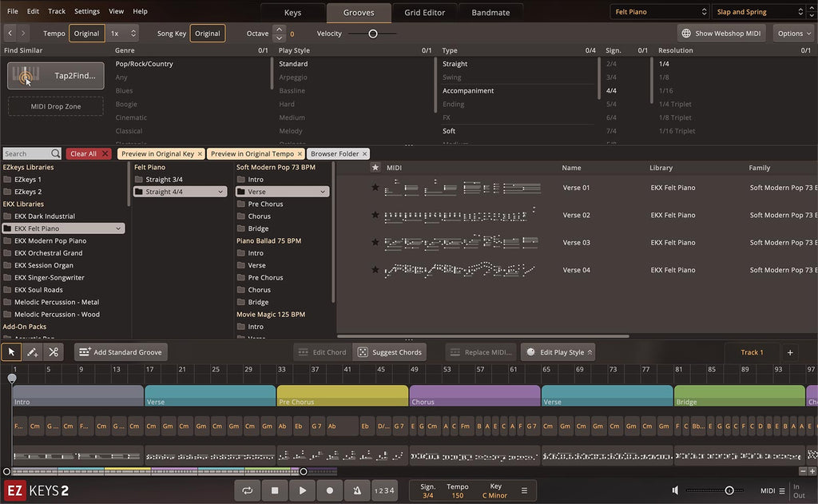The height and width of the screenshot is (504, 818).
Task: Click the groove search field
Action: 27,153
